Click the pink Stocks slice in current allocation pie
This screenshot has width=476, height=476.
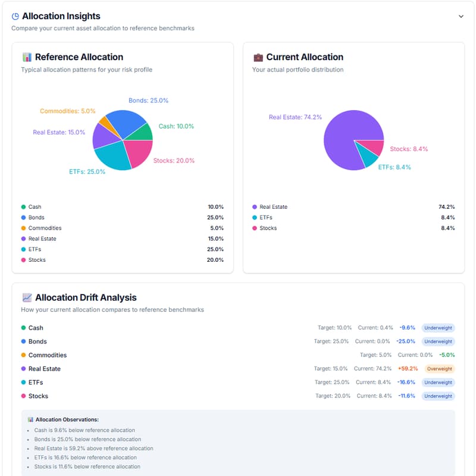click(371, 148)
